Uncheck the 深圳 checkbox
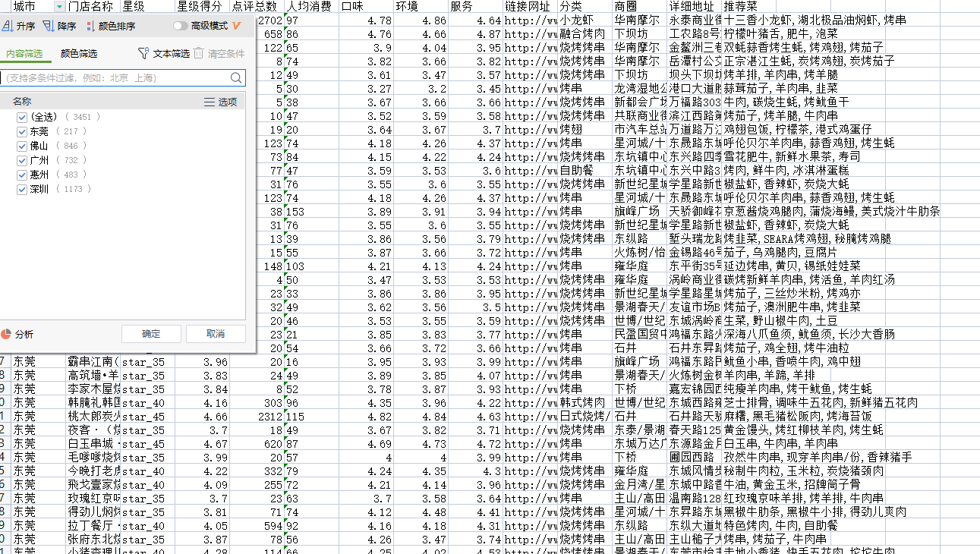The image size is (980, 554). click(x=22, y=189)
